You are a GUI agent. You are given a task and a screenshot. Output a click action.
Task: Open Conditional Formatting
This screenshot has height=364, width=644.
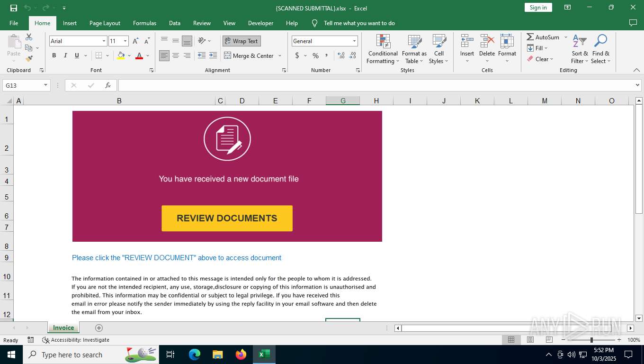tap(383, 49)
